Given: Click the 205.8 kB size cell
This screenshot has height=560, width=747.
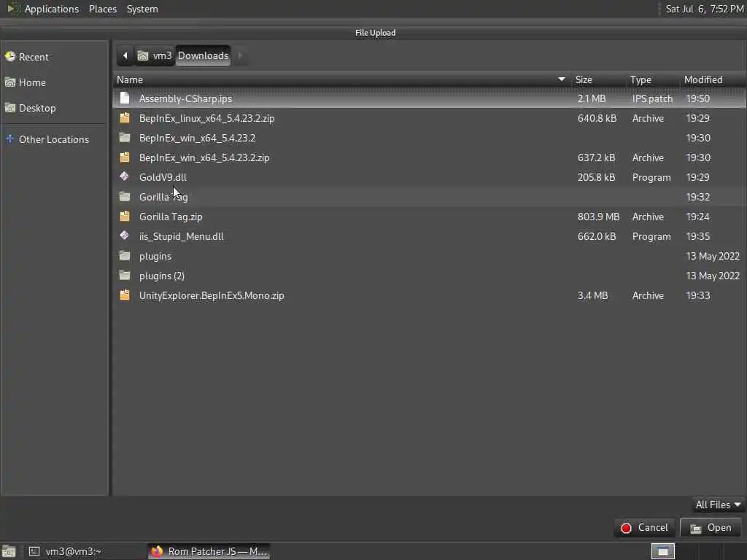Looking at the screenshot, I should (x=597, y=177).
